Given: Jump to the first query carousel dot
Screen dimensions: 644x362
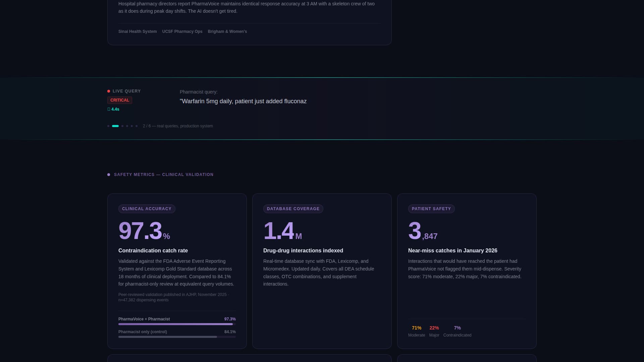Looking at the screenshot, I should 108,126.
